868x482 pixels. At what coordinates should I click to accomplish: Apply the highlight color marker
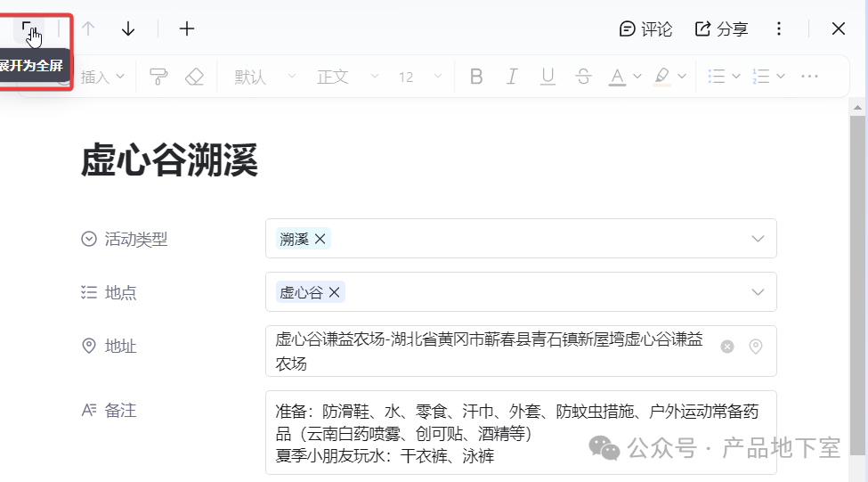[662, 77]
